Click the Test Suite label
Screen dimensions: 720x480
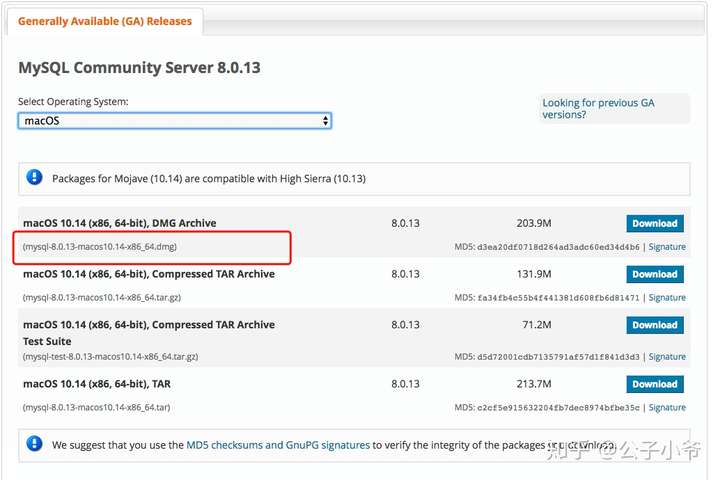[47, 341]
